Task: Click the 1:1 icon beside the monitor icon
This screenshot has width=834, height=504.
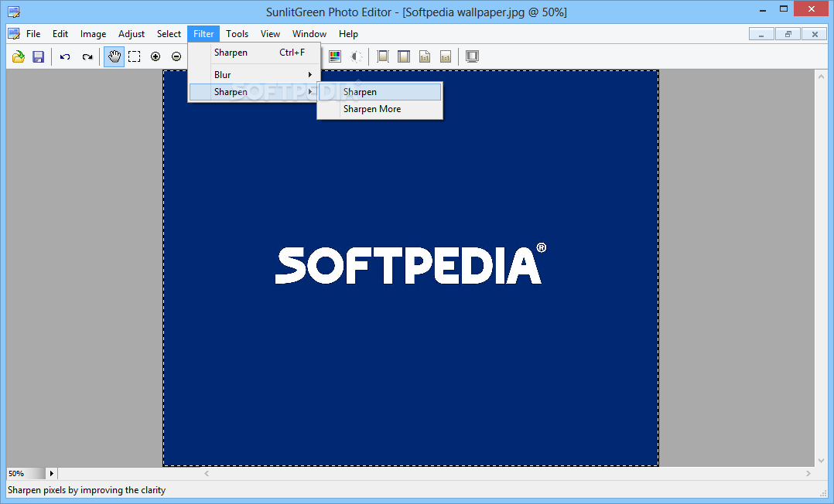Action: click(446, 56)
